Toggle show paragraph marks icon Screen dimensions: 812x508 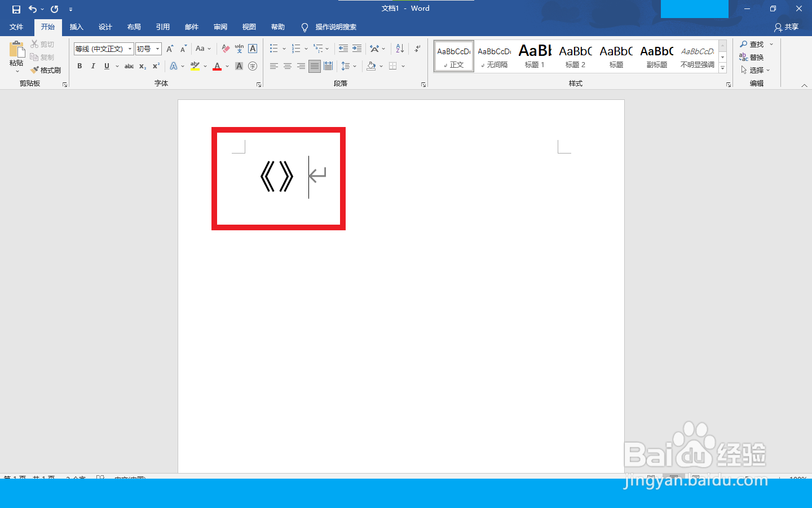pyautogui.click(x=417, y=49)
